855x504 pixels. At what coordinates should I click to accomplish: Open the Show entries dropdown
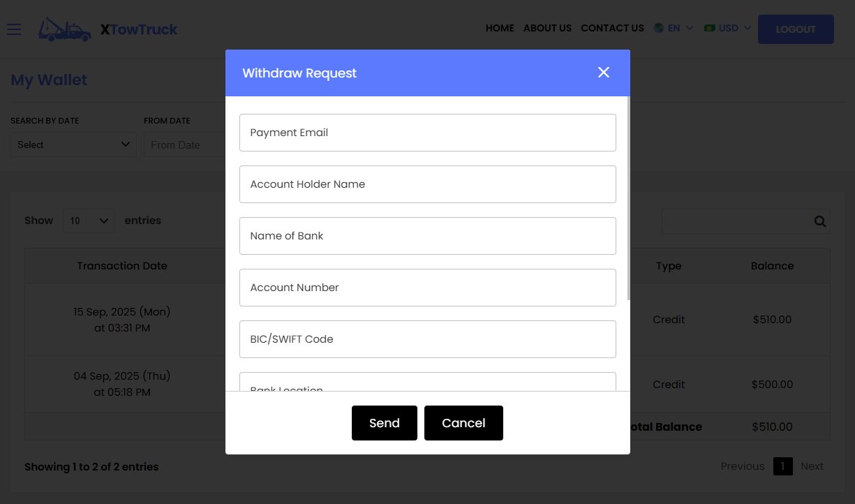(x=89, y=221)
